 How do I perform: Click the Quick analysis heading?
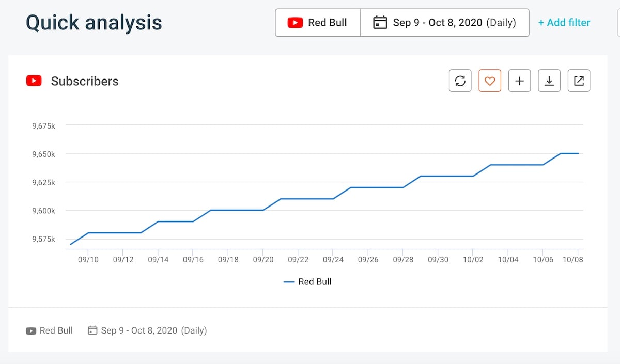tap(94, 23)
